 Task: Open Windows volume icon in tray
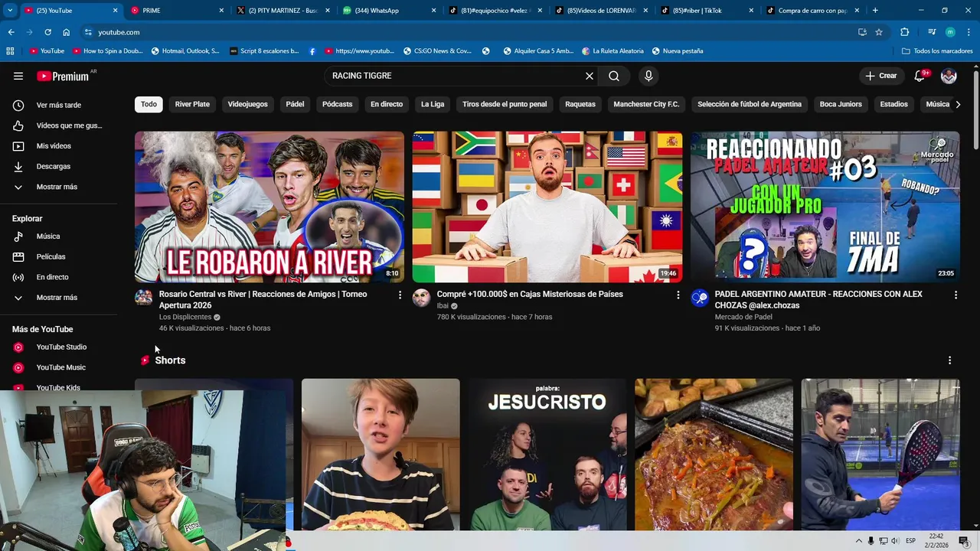895,541
